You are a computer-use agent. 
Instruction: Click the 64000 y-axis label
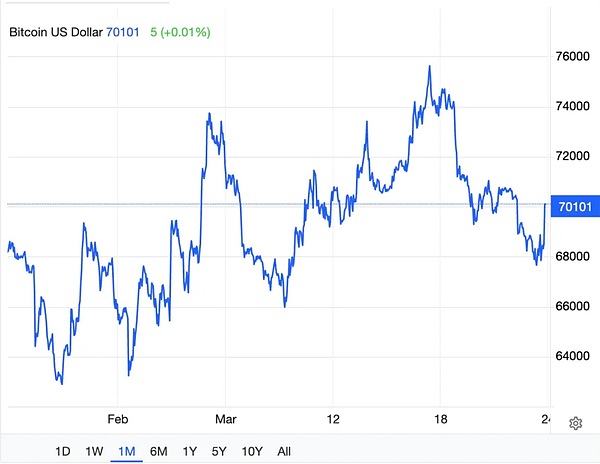pyautogui.click(x=571, y=356)
